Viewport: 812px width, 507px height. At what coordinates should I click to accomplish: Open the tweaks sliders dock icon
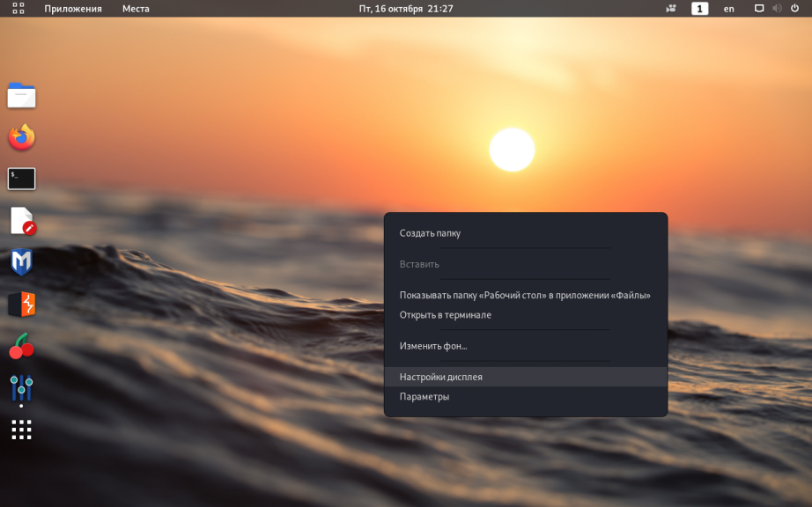[x=21, y=387]
